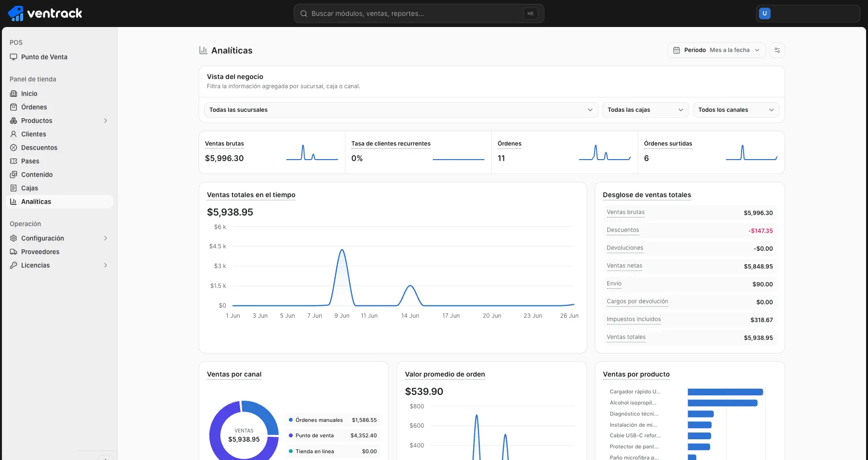Screen dimensions: 868x460
Task: Expand the Productos submenu chevron
Action: (x=106, y=121)
